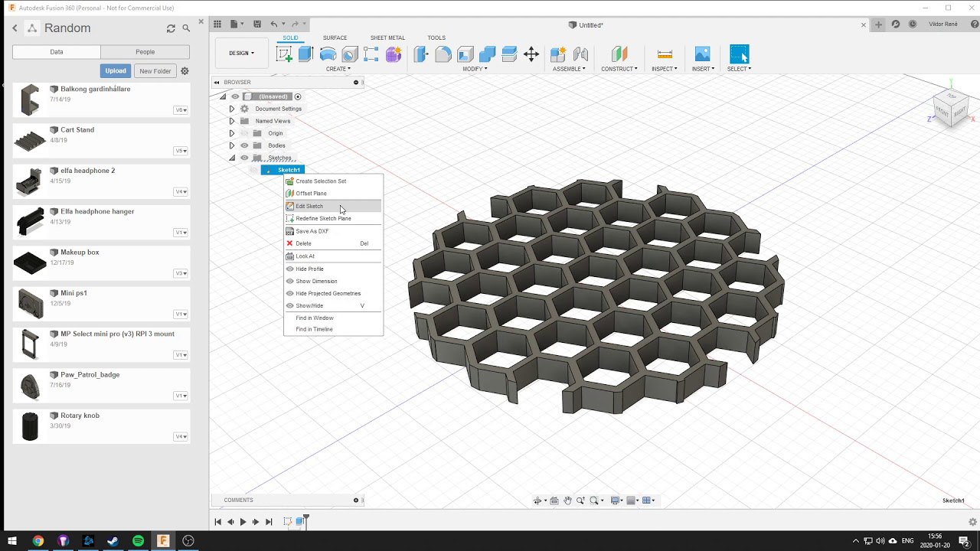
Task: Open data panel settings gear
Action: pyautogui.click(x=185, y=71)
